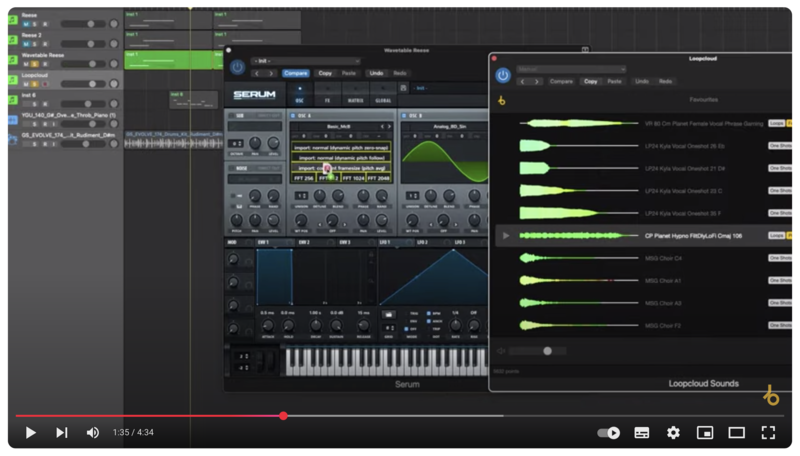The width and height of the screenshot is (800, 456).
Task: Click the Serum save preset disk icon
Action: click(x=403, y=88)
